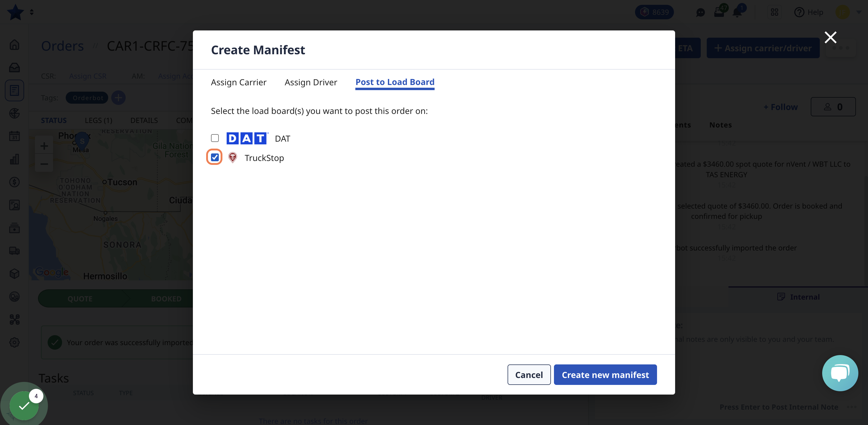Click Create new manifest button
Viewport: 868px width, 425px height.
click(x=605, y=375)
